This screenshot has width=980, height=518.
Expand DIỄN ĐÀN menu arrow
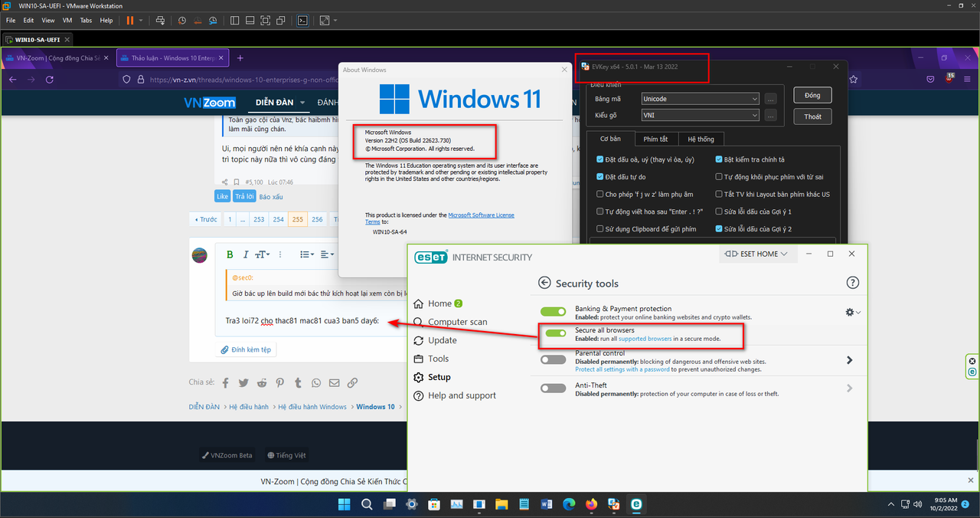click(x=303, y=103)
